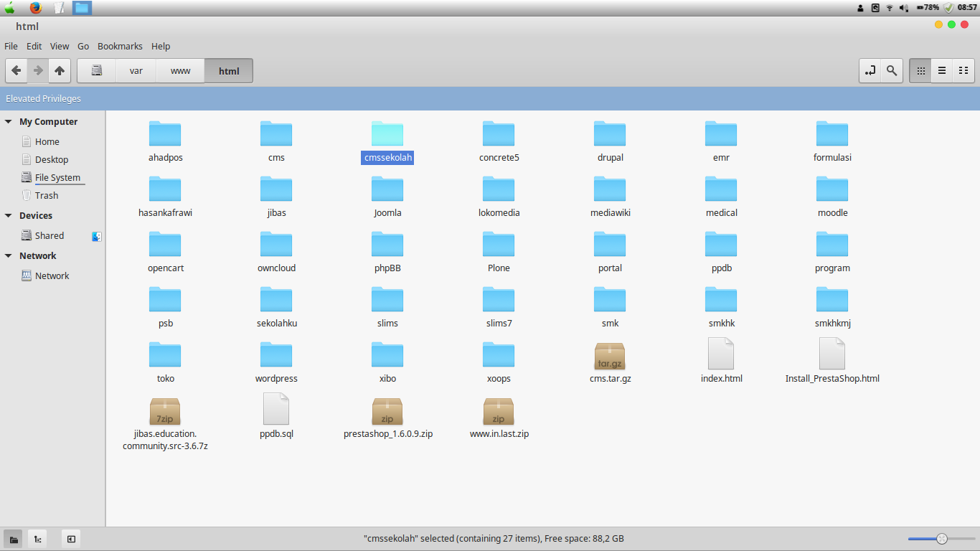Open the Edit menu
980x551 pixels.
coord(34,46)
